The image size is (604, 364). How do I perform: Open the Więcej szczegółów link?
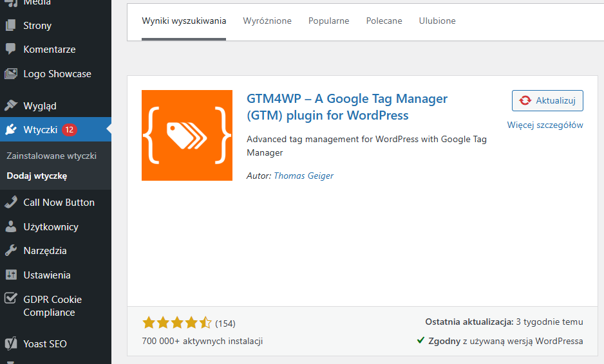tap(545, 125)
